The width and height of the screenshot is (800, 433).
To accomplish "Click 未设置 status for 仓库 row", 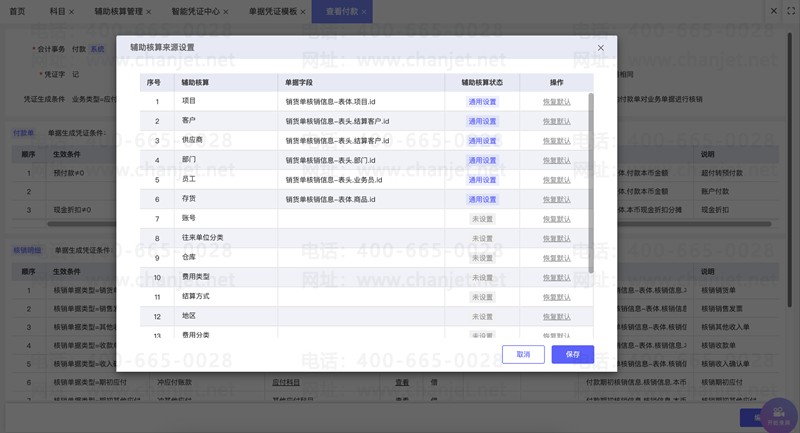I will pyautogui.click(x=482, y=258).
